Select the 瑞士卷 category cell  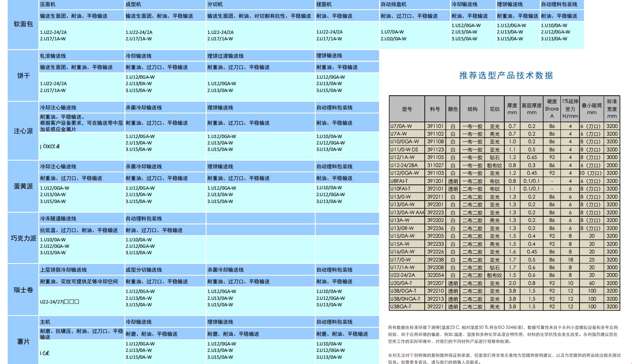click(x=23, y=290)
